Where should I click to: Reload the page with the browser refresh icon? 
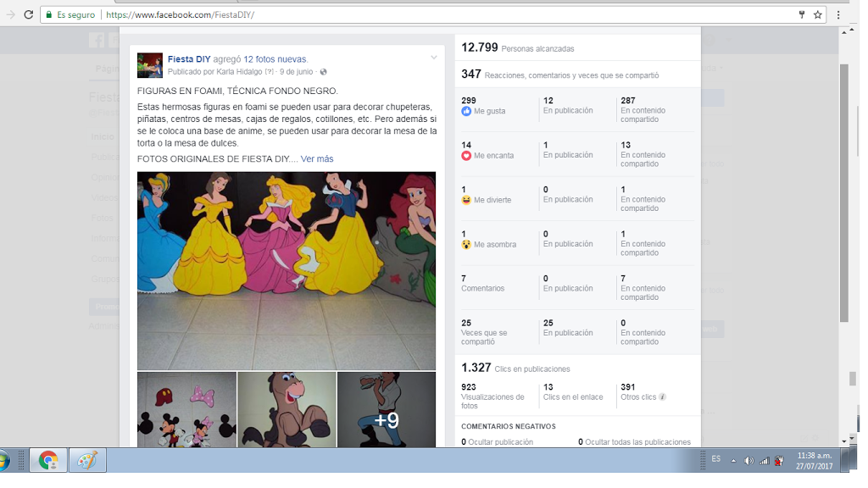click(28, 15)
